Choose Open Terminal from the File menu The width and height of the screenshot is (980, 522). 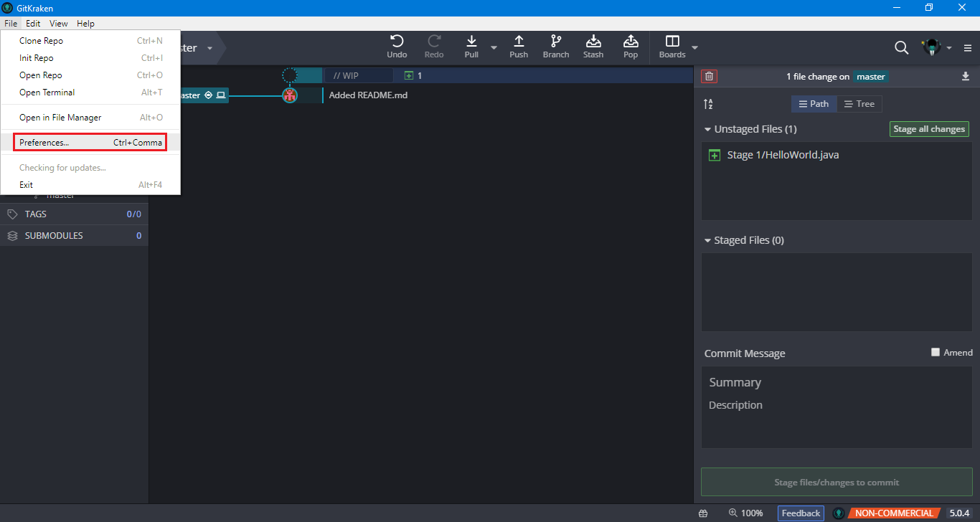click(x=90, y=92)
